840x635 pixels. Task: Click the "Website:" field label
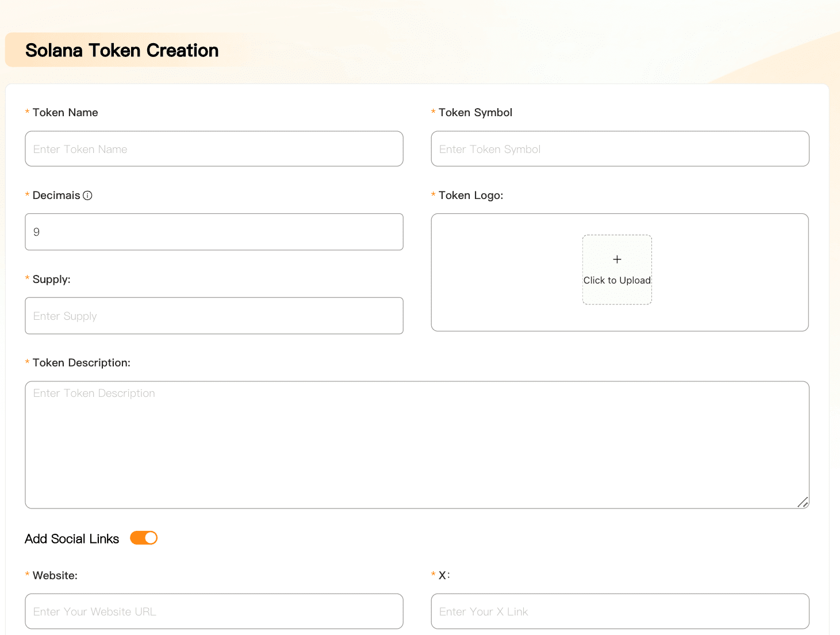click(x=55, y=576)
